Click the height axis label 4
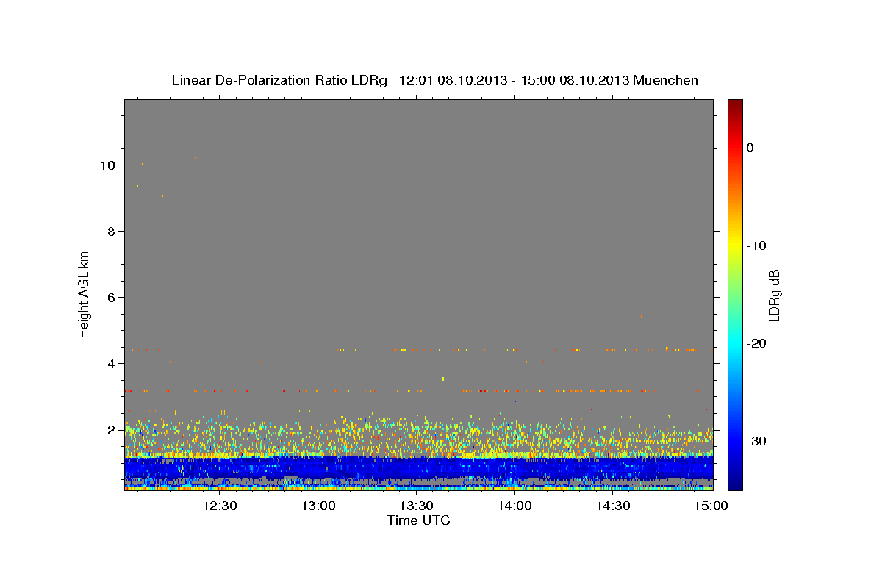882x588 pixels. (112, 363)
